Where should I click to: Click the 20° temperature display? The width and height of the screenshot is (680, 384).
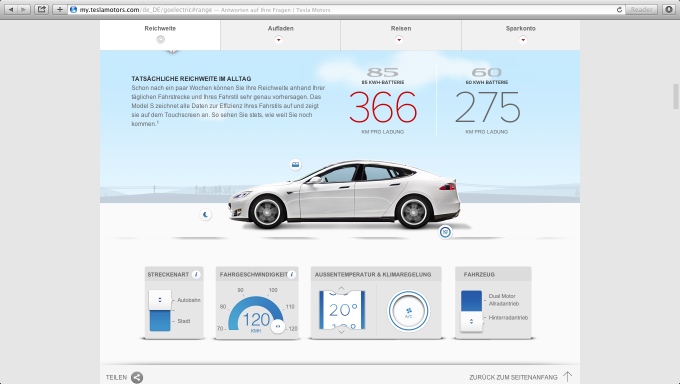343,310
